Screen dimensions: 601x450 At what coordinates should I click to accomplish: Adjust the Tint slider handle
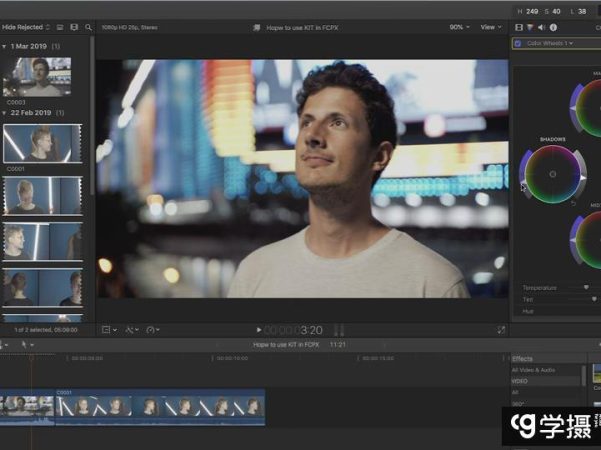pos(594,299)
